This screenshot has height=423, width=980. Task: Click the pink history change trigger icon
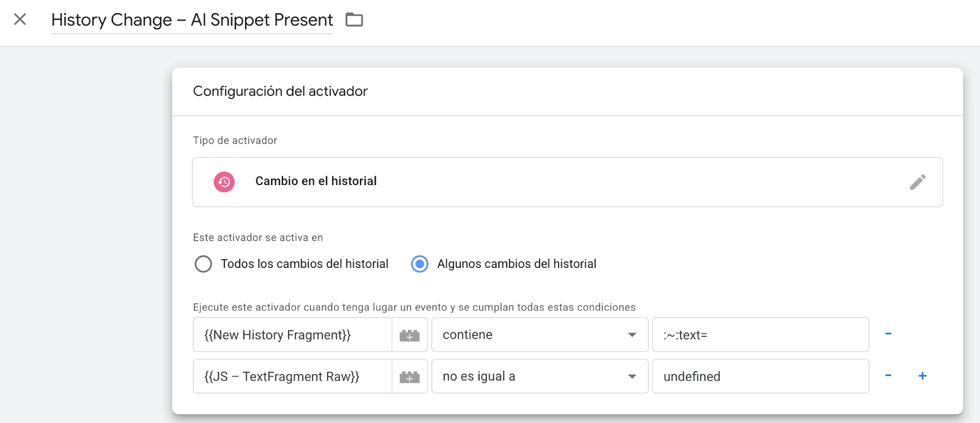coord(224,182)
